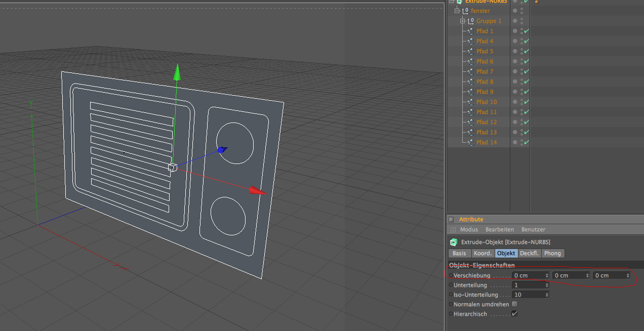Switch to the Deckfl. tab
Screen dimensions: 644x331
pos(530,253)
